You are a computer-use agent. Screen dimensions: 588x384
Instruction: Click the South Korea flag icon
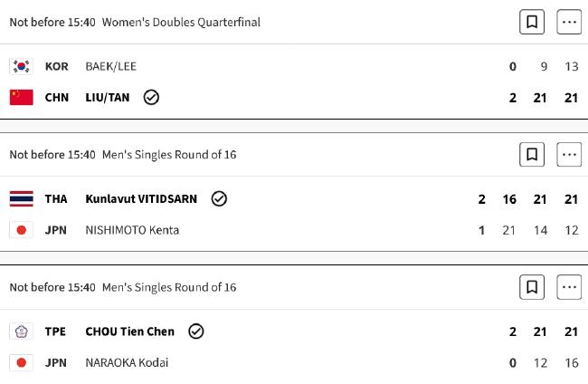[x=22, y=66]
